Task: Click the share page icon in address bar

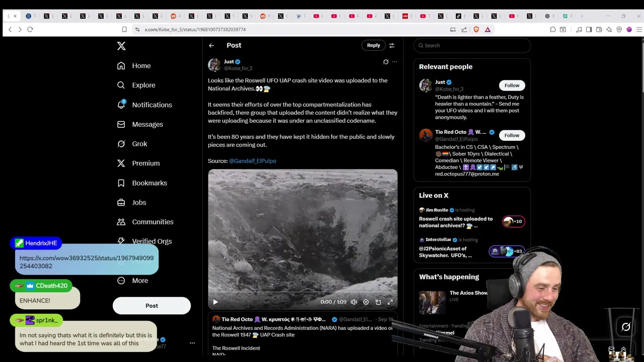Action: pos(464,30)
